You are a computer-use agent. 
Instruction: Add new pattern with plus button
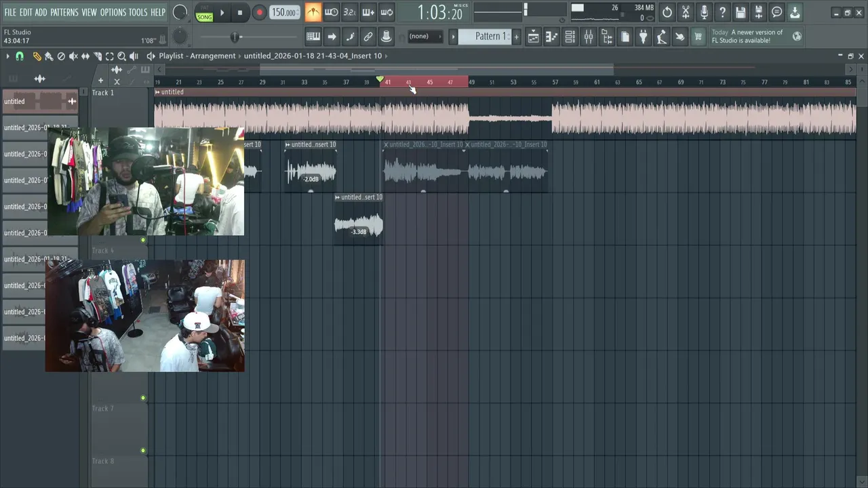point(516,37)
